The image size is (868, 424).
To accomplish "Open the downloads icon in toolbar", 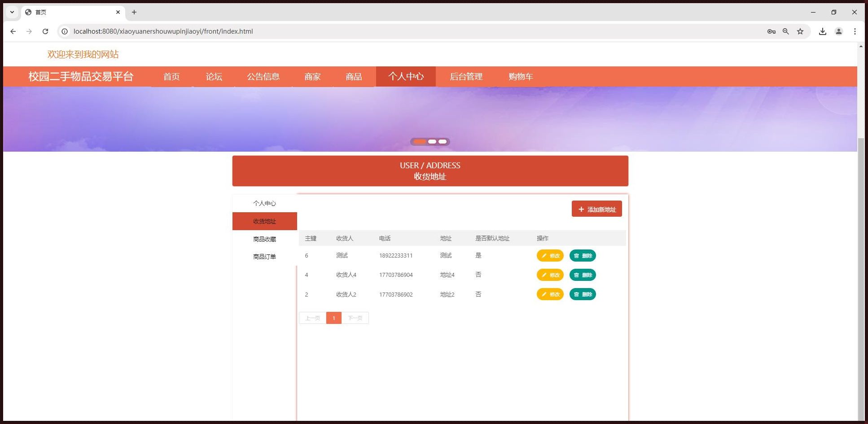I will click(x=822, y=31).
